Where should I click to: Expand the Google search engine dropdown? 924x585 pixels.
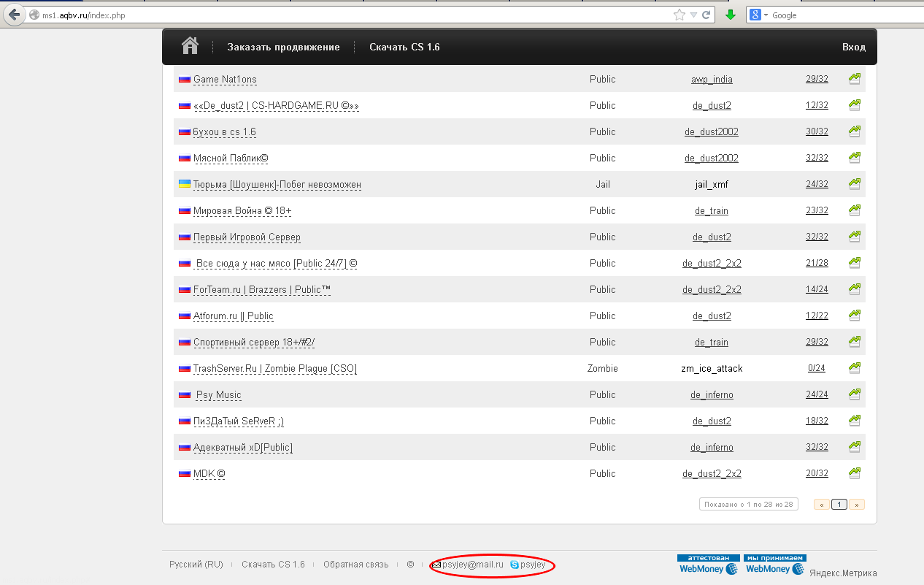(759, 15)
